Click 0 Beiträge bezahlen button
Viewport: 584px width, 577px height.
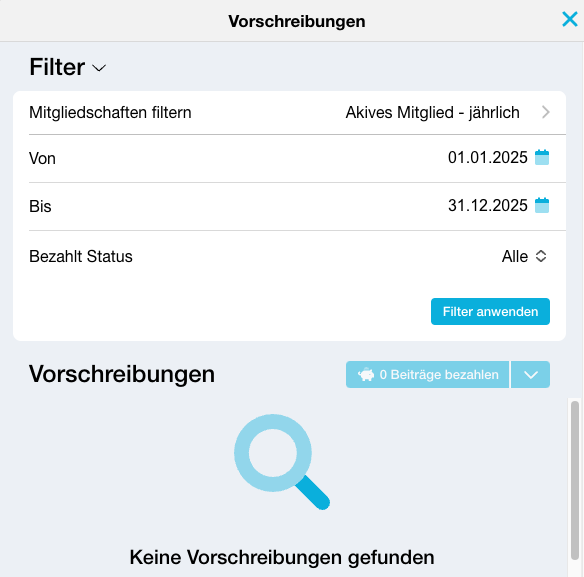(427, 374)
